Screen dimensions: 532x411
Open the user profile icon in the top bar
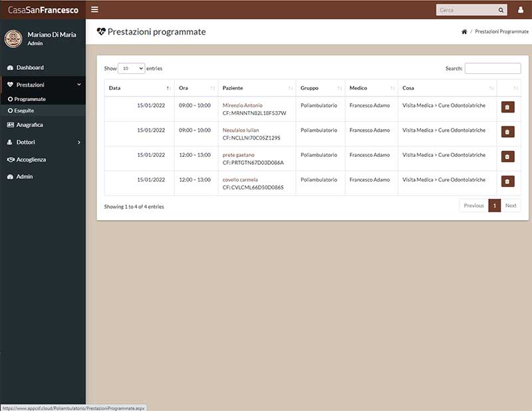pyautogui.click(x=521, y=10)
